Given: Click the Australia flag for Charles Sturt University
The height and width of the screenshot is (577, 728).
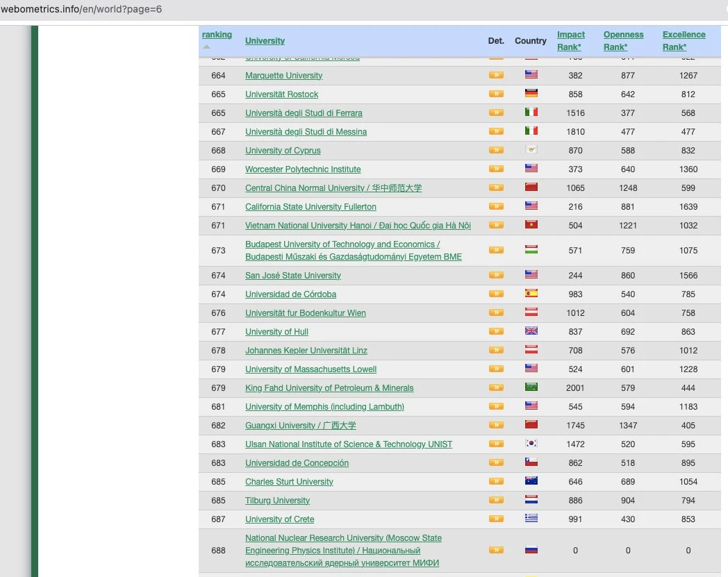Looking at the screenshot, I should tap(531, 481).
